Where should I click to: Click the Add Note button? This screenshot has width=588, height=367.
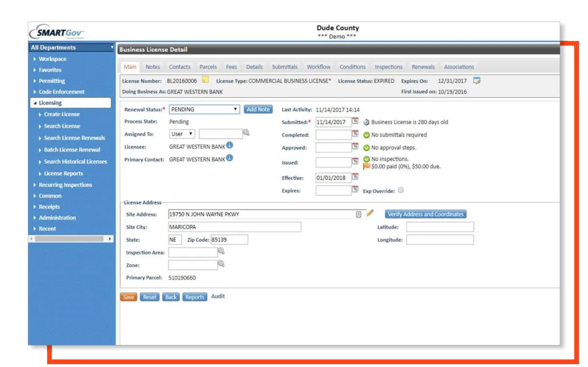(x=258, y=109)
